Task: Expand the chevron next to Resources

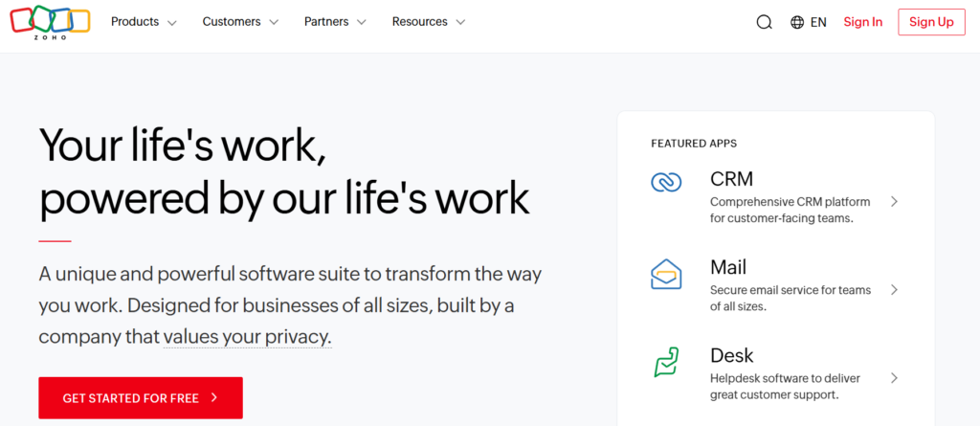Action: coord(460,23)
